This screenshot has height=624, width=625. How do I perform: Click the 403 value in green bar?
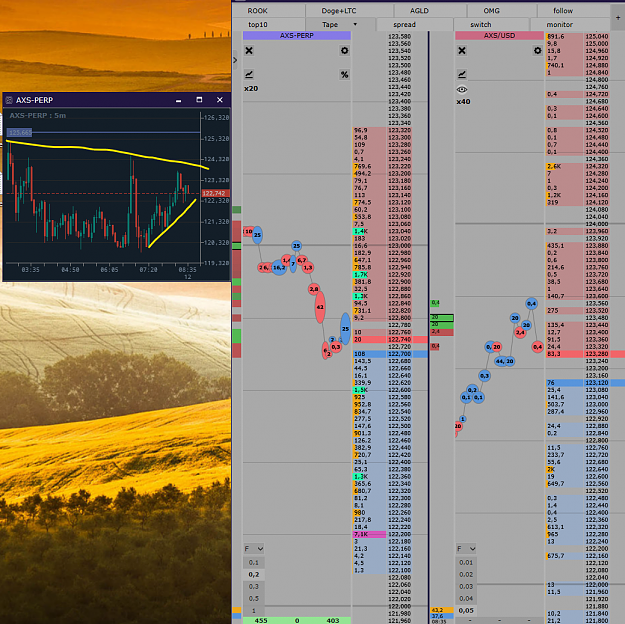(x=333, y=620)
